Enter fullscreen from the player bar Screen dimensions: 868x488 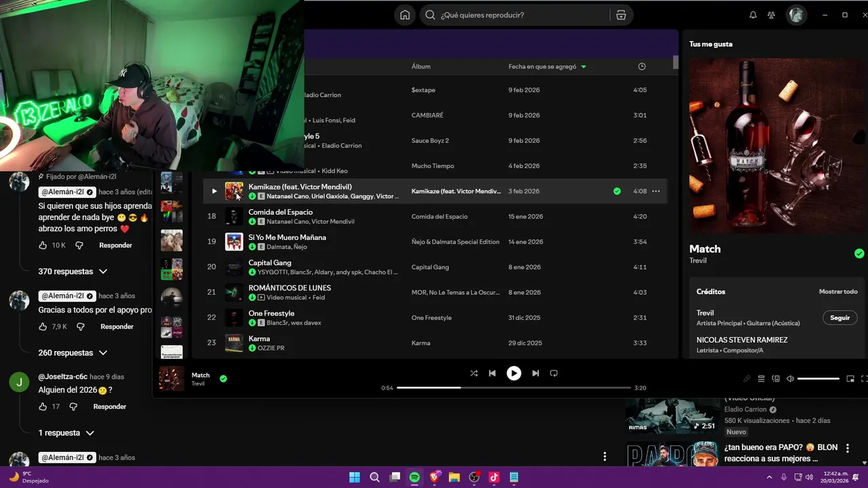(x=864, y=379)
